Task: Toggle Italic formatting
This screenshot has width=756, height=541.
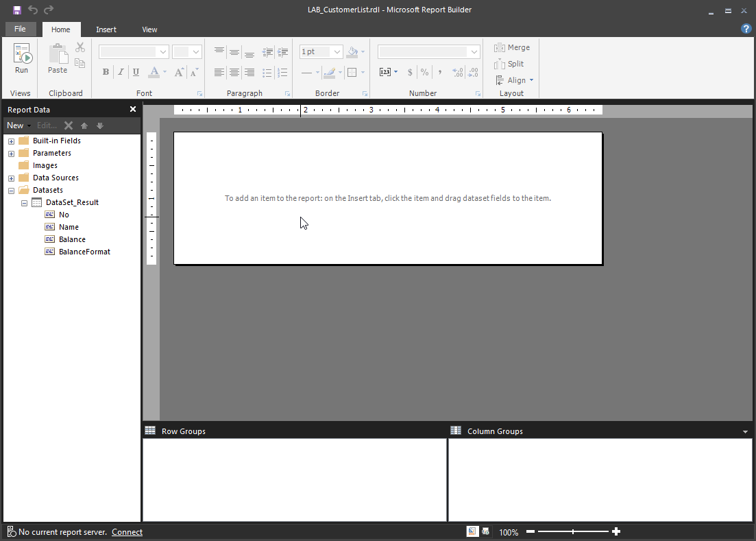Action: pyautogui.click(x=121, y=72)
